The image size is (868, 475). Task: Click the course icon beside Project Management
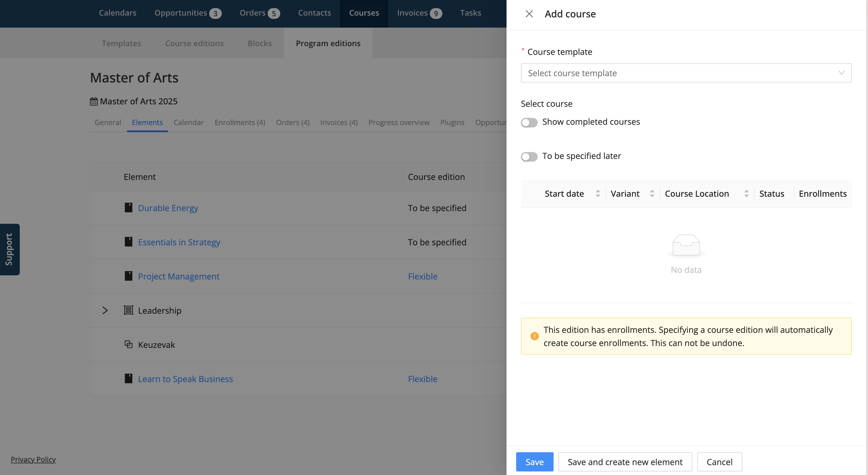click(128, 276)
